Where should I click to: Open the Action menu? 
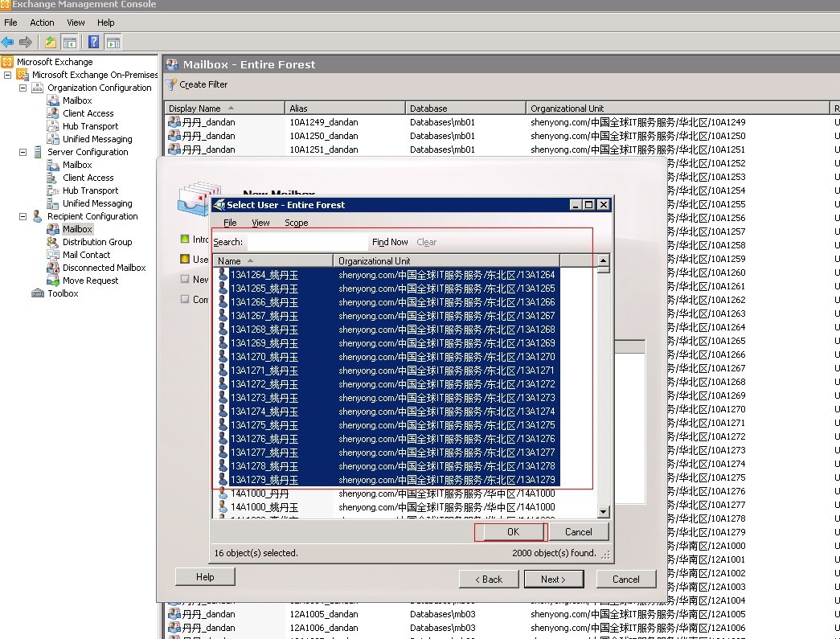(x=42, y=23)
